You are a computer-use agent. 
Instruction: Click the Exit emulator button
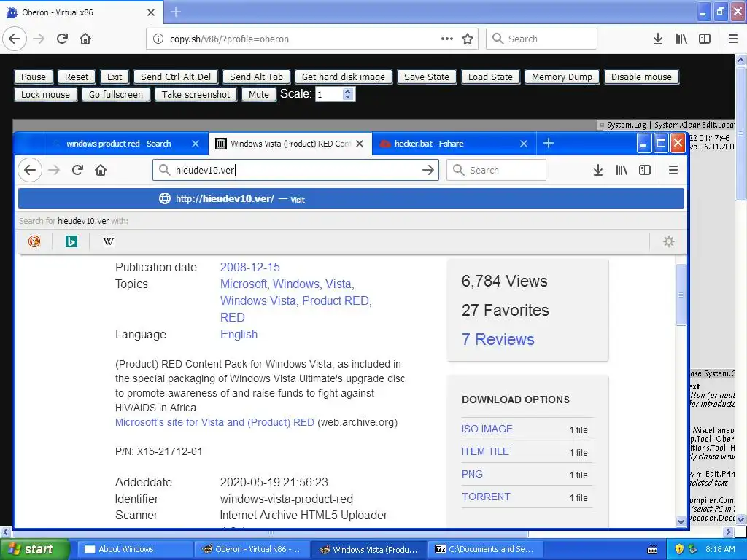click(x=115, y=77)
